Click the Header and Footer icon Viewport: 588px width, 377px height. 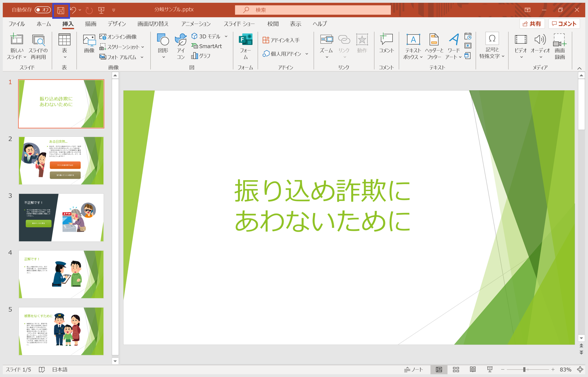434,47
